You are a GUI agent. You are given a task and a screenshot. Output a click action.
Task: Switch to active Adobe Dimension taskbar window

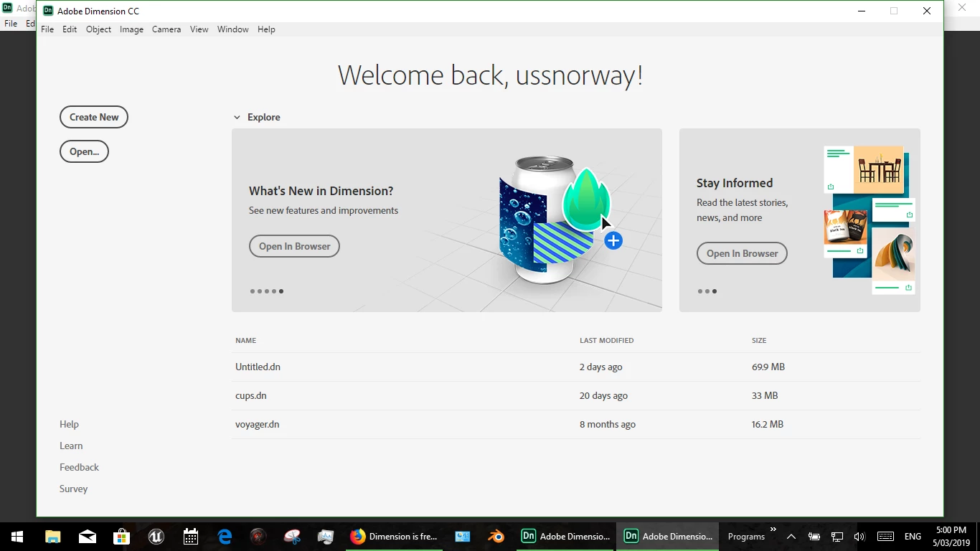coord(669,536)
